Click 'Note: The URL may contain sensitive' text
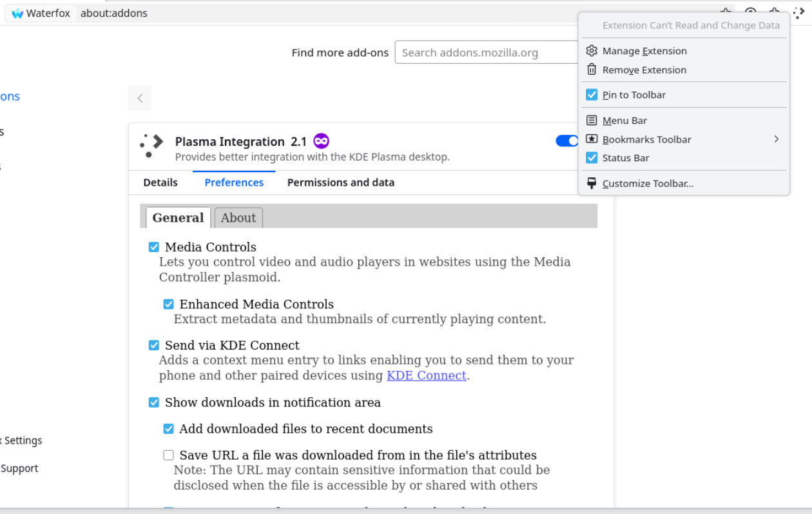Image resolution: width=812 pixels, height=514 pixels. 362,477
